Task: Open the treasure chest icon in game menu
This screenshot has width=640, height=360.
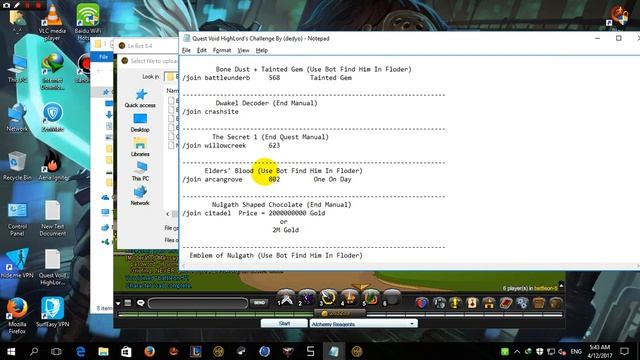Action: tap(539, 303)
